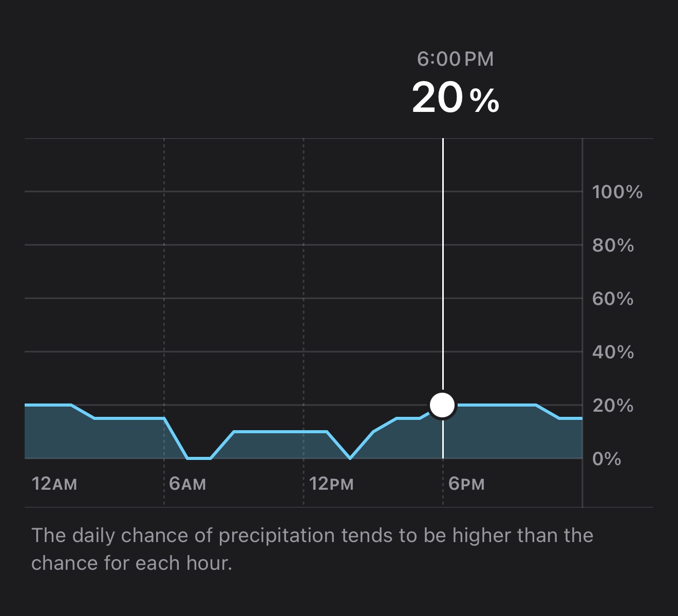Click the flat line between 6AM and 12PM

tap(280, 432)
